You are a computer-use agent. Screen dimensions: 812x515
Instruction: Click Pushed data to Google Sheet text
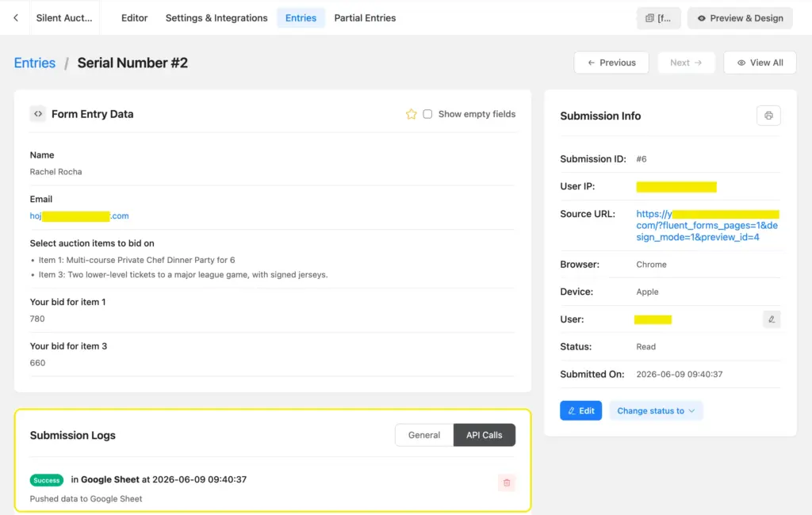pos(86,499)
